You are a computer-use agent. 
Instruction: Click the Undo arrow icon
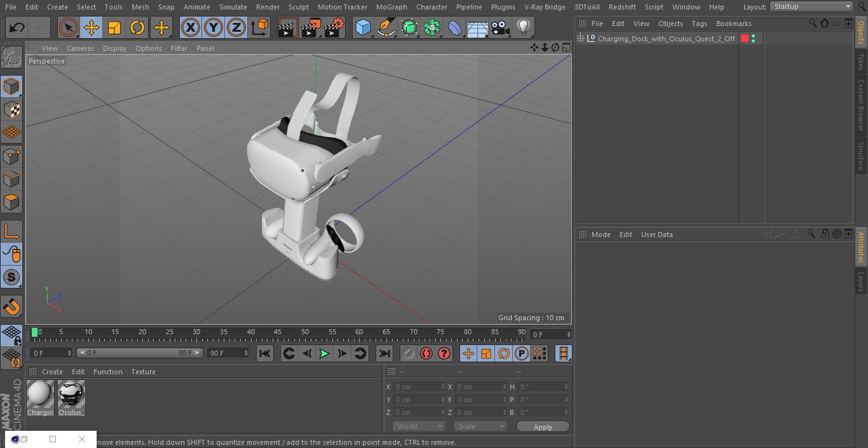tap(17, 28)
